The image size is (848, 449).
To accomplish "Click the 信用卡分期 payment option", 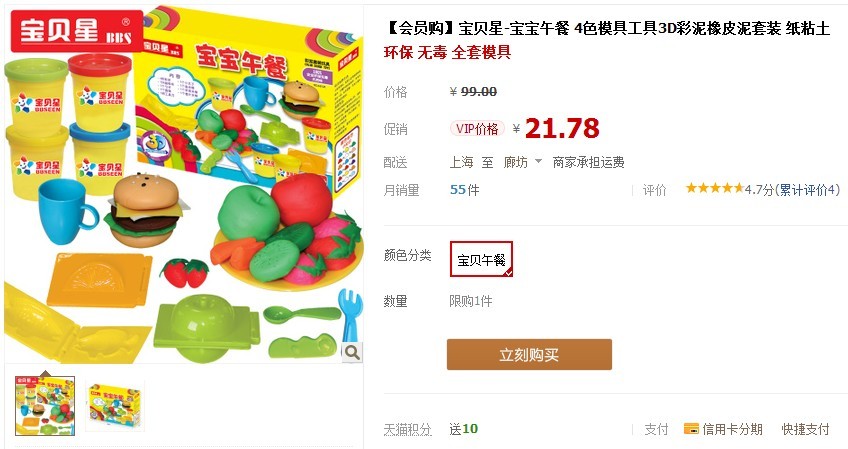I will (723, 430).
